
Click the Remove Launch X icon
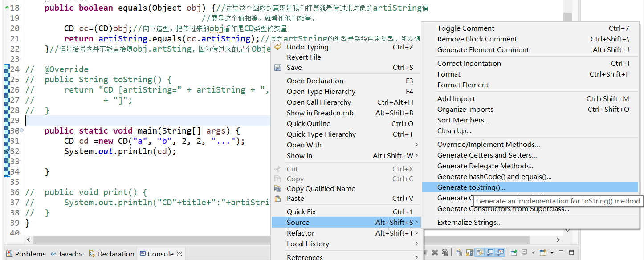coord(435,253)
